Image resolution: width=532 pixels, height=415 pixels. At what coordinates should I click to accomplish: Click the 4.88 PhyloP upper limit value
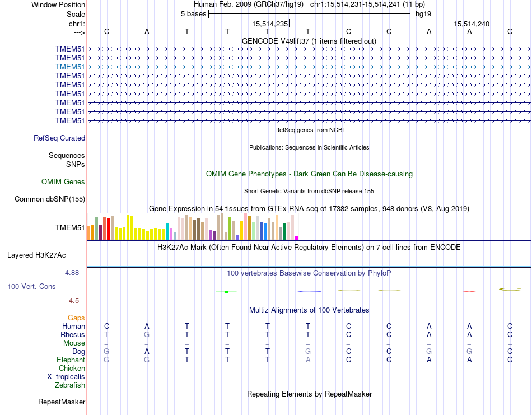click(72, 273)
